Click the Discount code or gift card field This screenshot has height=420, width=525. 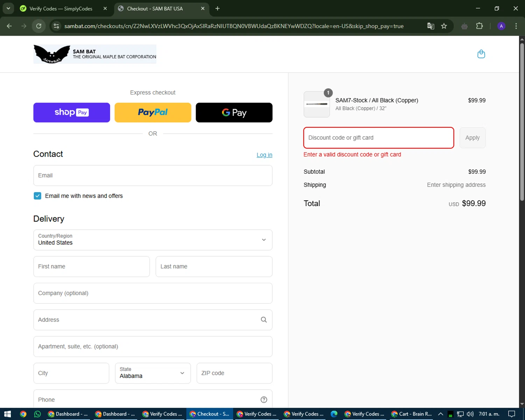[379, 138]
